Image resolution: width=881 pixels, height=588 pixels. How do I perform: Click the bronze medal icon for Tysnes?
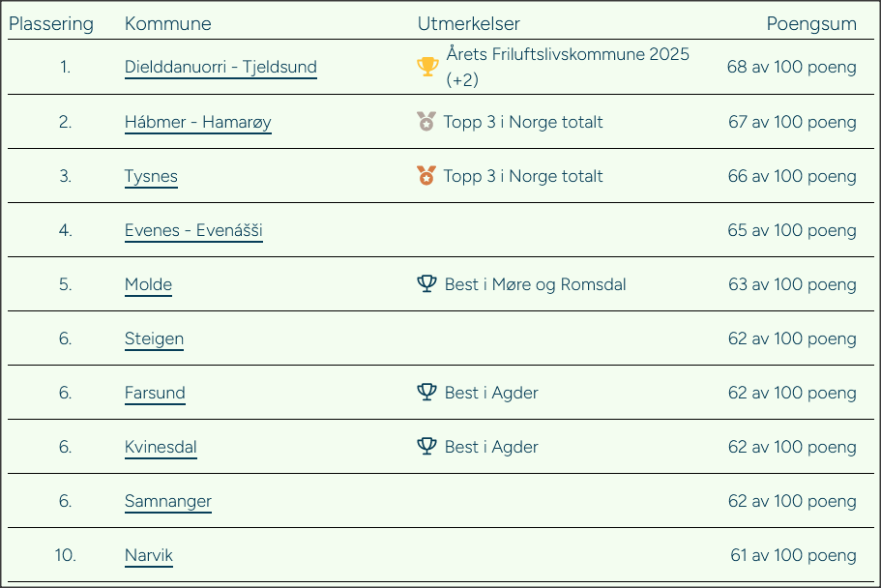pyautogui.click(x=426, y=176)
